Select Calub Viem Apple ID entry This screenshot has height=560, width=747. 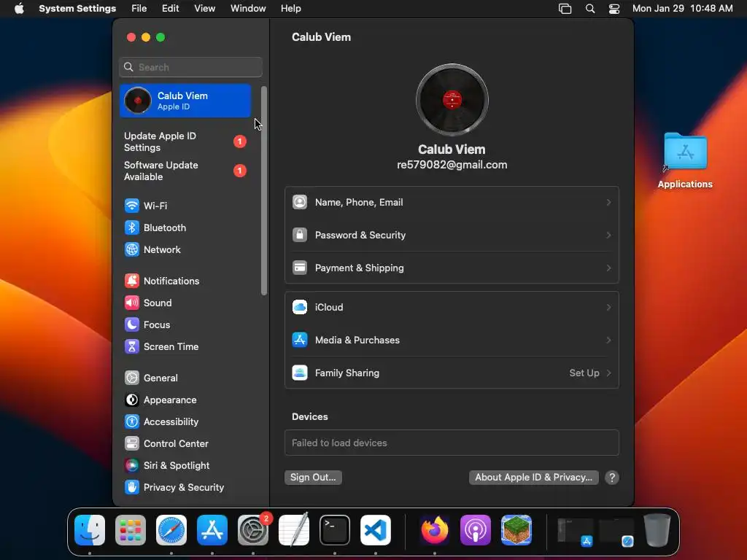click(x=185, y=101)
